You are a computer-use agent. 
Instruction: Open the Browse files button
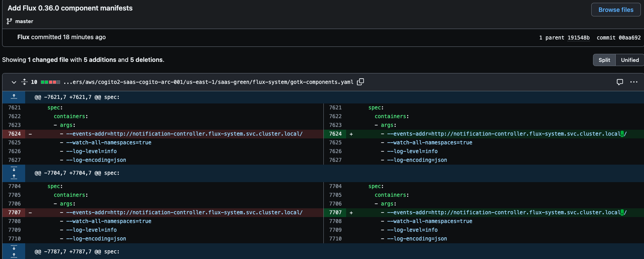(616, 10)
